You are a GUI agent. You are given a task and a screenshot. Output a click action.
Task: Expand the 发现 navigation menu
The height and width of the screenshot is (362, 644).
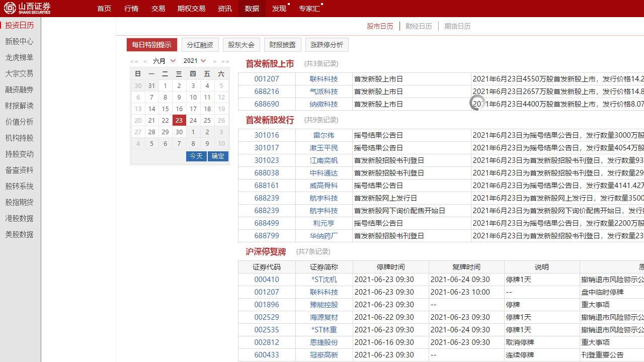click(x=278, y=8)
